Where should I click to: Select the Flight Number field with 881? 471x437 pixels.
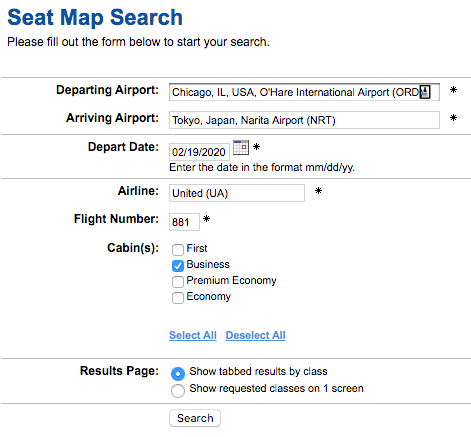point(184,222)
